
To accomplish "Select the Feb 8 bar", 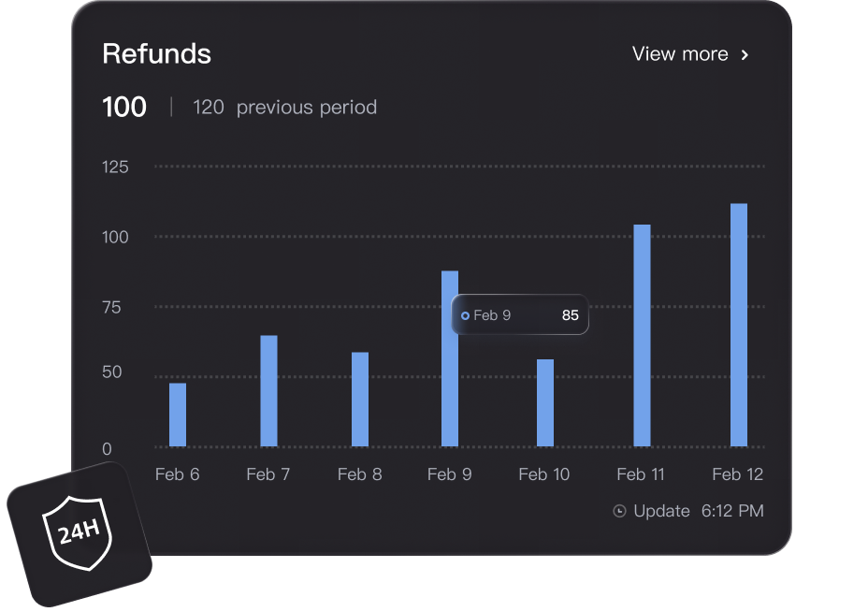I will [360, 400].
